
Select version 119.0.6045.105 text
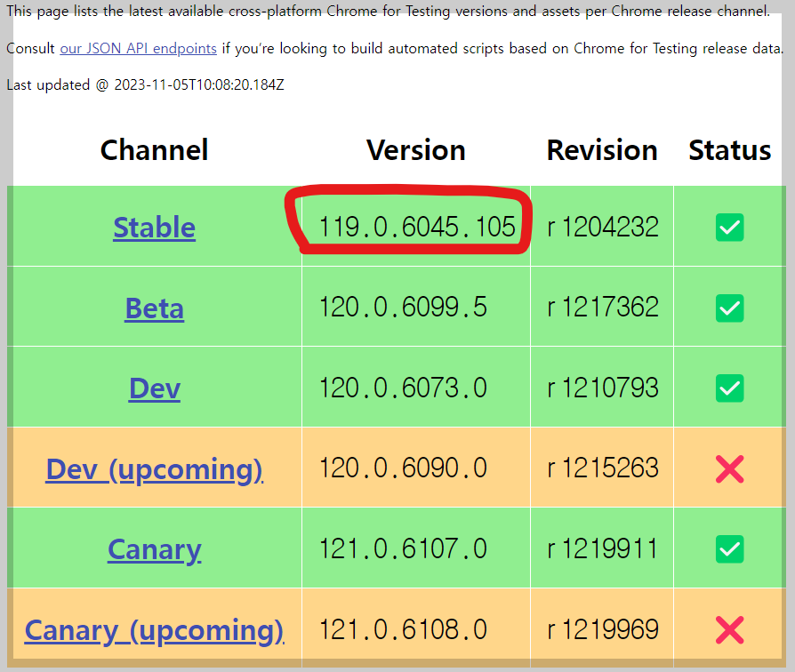(x=417, y=227)
